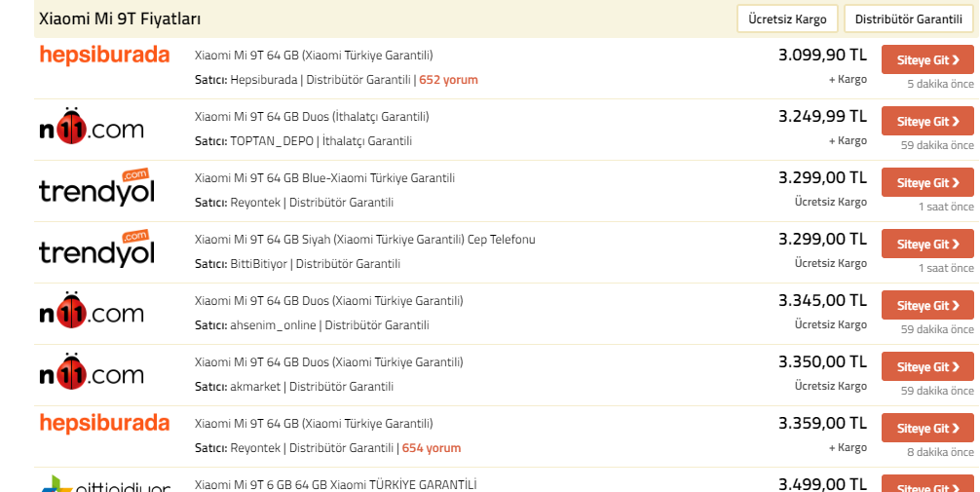
Task: Click Siteye Git for 3.249,99 TL offer
Action: (927, 121)
